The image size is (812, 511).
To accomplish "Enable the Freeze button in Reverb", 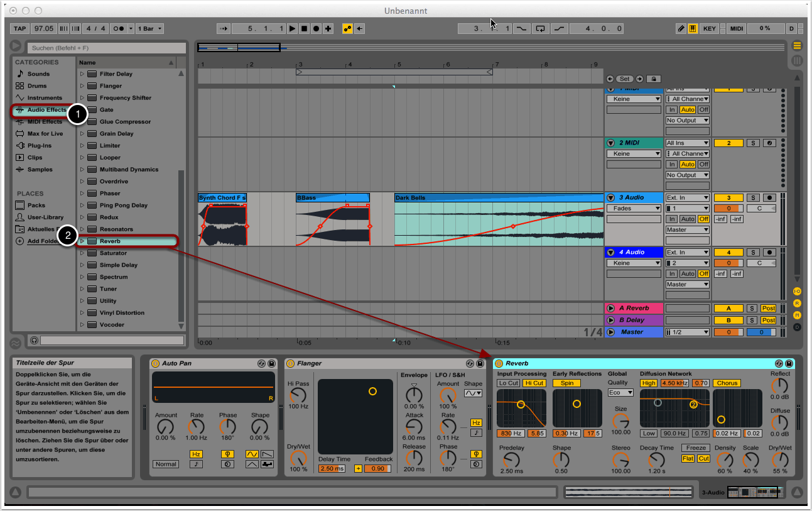I will (x=696, y=448).
